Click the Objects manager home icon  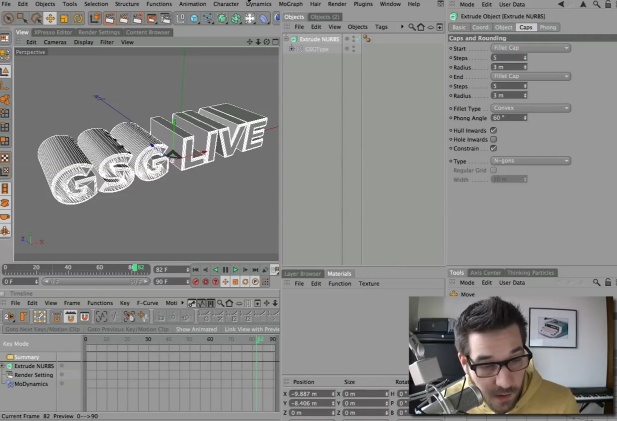[421, 27]
